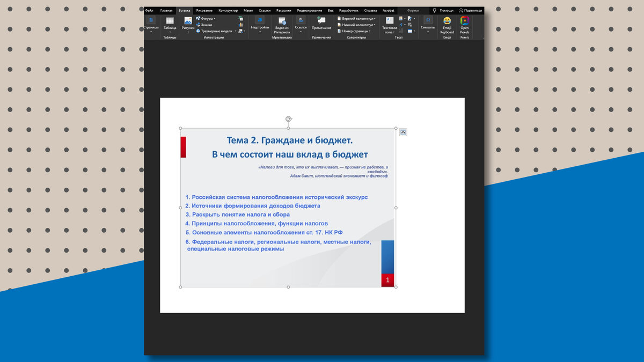Open the Рецензирование tab
This screenshot has height=362, width=644.
[310, 10]
